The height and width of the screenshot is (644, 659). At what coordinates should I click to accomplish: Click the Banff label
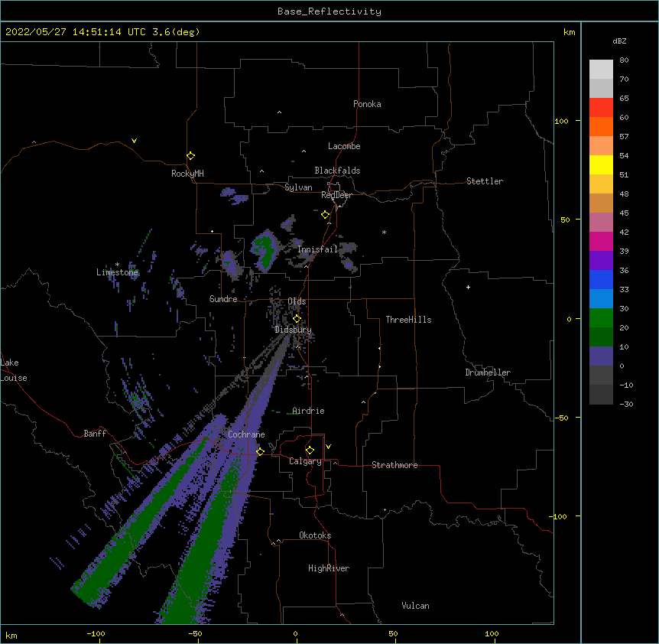point(95,434)
